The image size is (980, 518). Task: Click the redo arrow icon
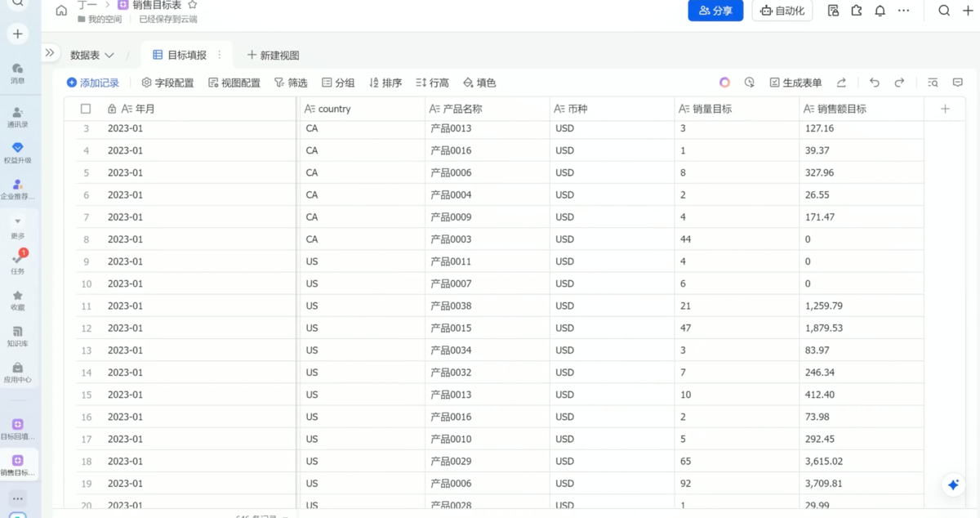pos(899,83)
